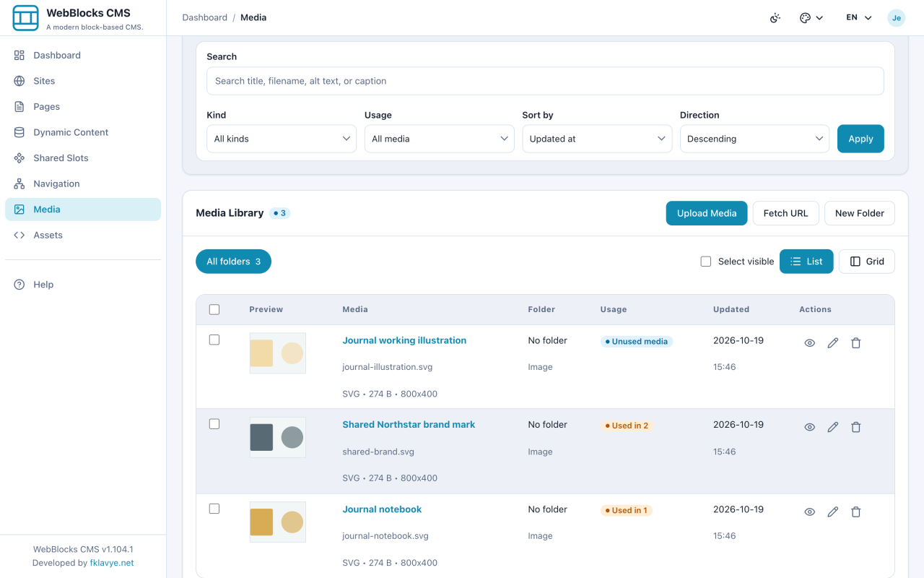Expand the Usage dropdown showing All media
Image resolution: width=924 pixels, height=578 pixels.
point(440,139)
